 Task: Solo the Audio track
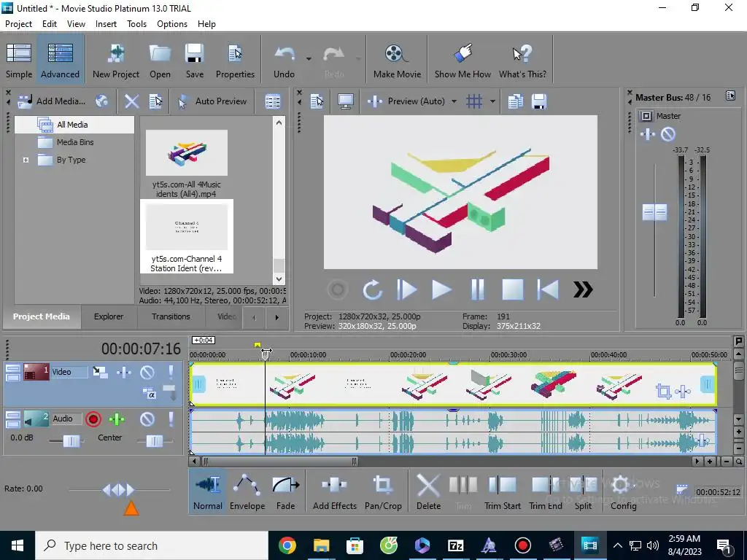[171, 419]
